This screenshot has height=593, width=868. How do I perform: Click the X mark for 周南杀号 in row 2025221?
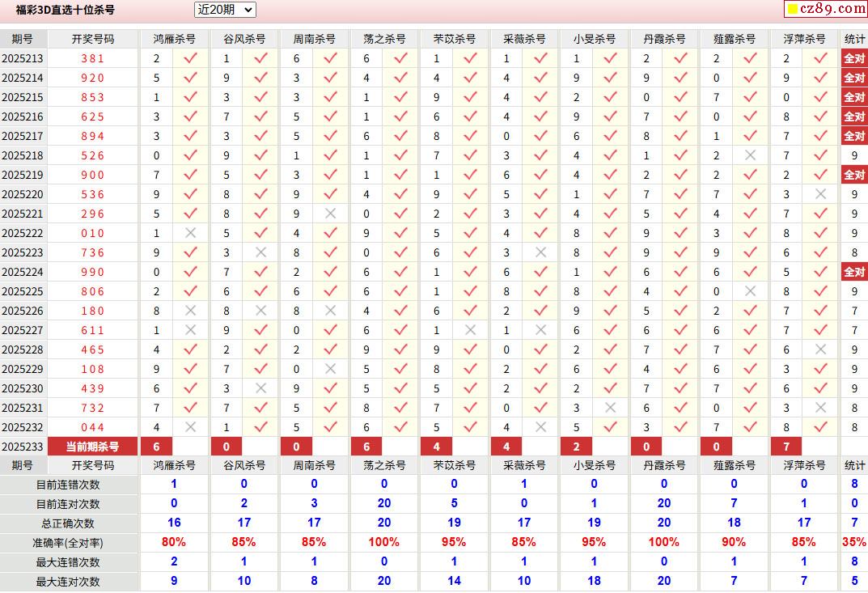331,214
